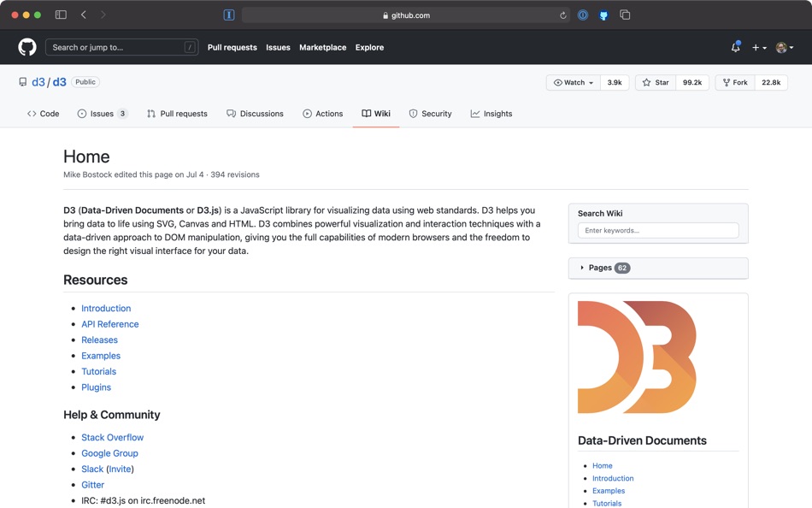Click the Slack Invite link
812x508 pixels.
coord(120,470)
